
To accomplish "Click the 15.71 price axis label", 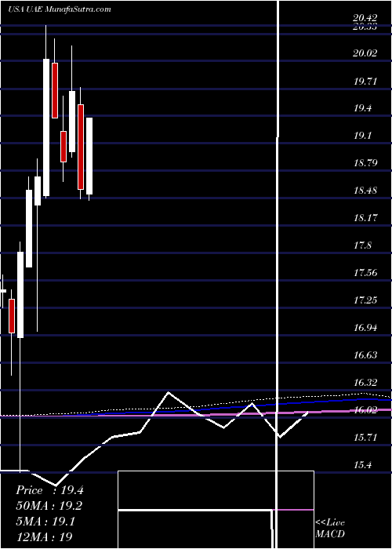I will click(x=365, y=438).
